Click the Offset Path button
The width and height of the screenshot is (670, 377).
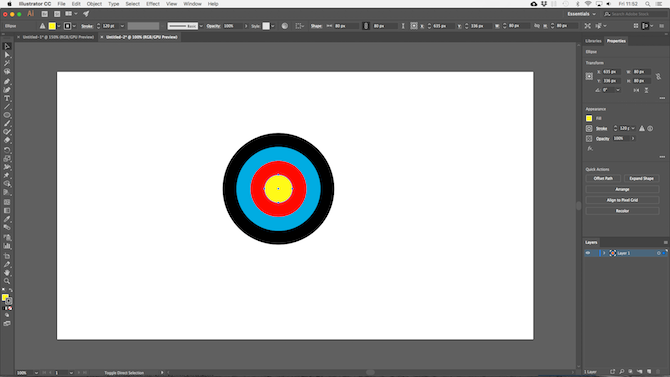603,178
